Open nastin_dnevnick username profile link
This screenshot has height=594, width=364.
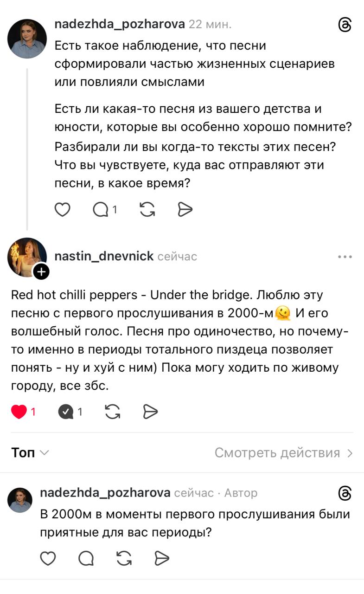pos(104,256)
